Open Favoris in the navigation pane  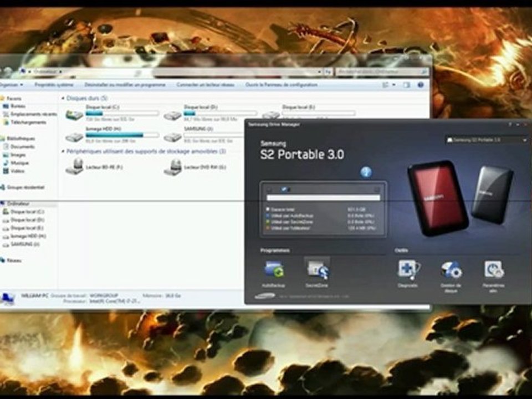(11, 99)
